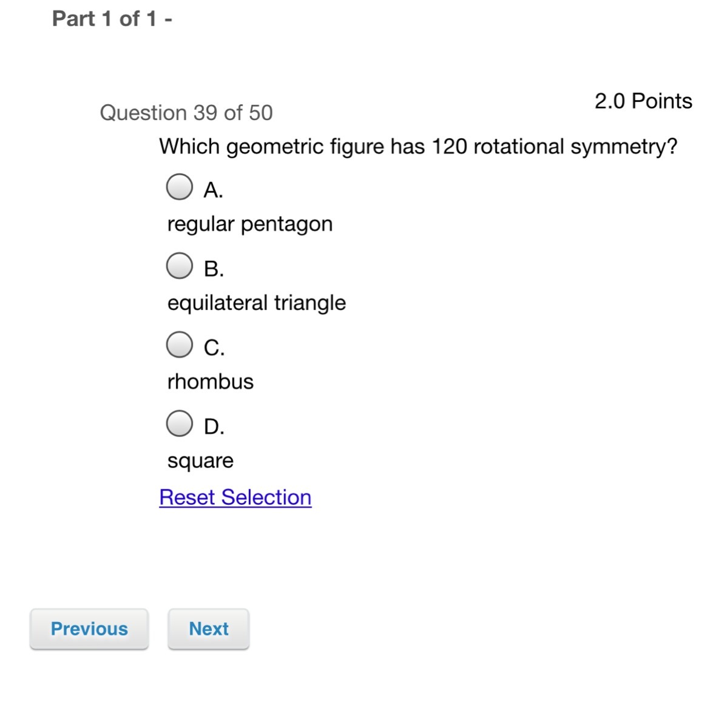Screen dimensions: 727x728
Task: Click the Reset Selection link
Action: tap(235, 497)
